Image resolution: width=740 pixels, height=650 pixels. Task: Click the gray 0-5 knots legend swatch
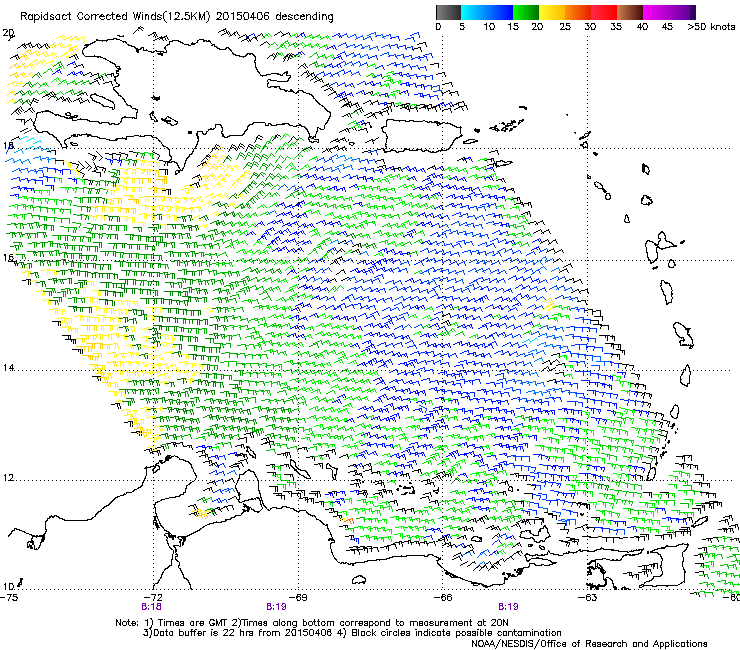tap(448, 12)
